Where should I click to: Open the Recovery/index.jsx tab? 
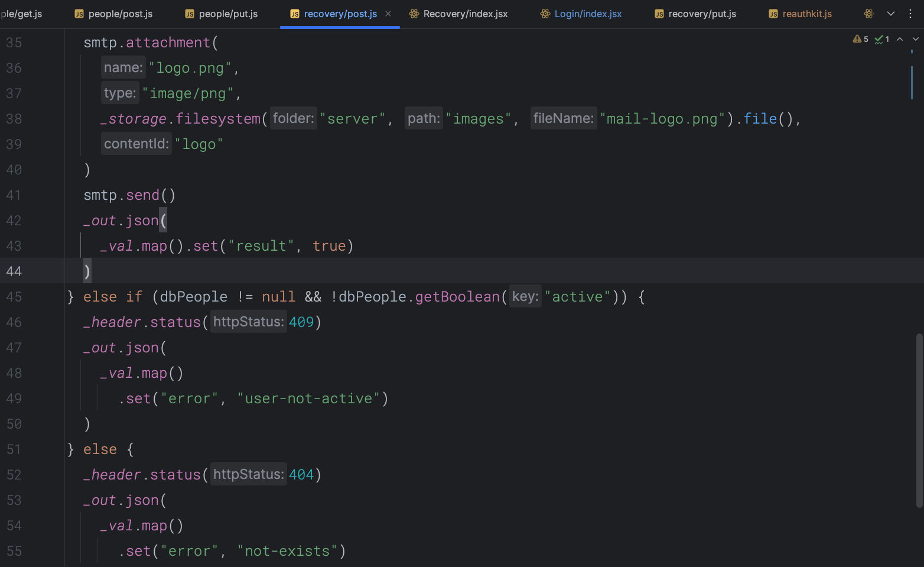tap(465, 14)
